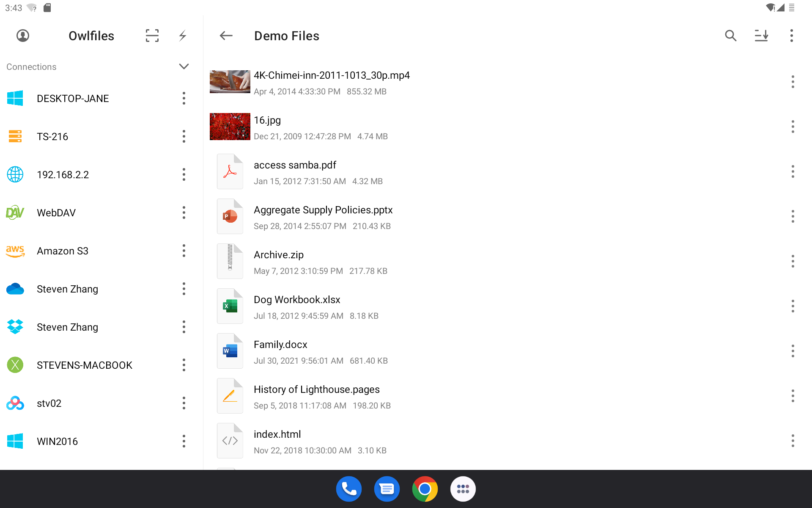Open the user account profile icon
The image size is (812, 508).
[23, 36]
